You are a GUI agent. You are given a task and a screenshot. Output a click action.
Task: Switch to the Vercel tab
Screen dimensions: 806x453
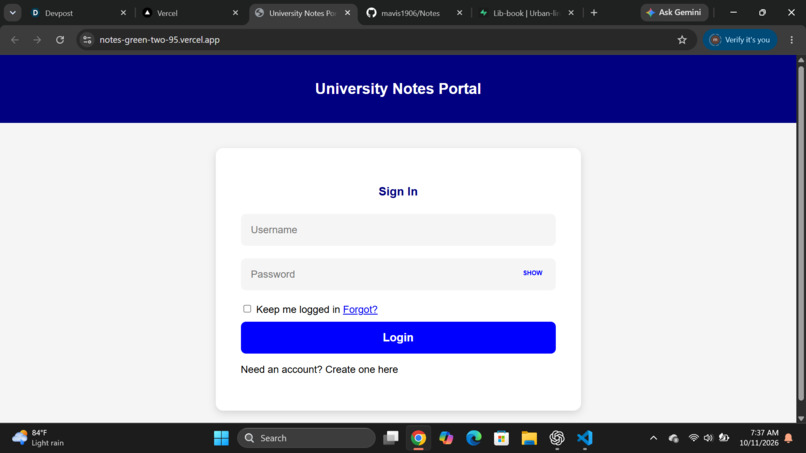(190, 13)
